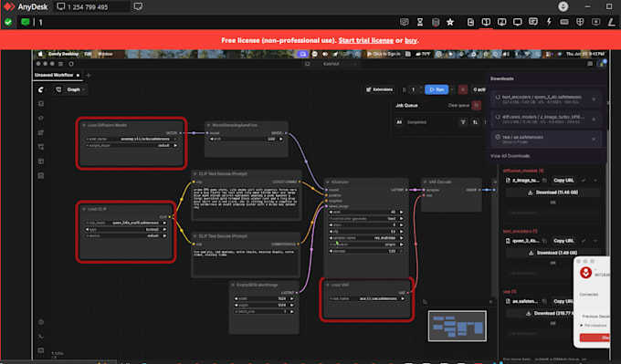The height and width of the screenshot is (364, 621).
Task: Click the buy link in red banner
Action: pos(410,40)
